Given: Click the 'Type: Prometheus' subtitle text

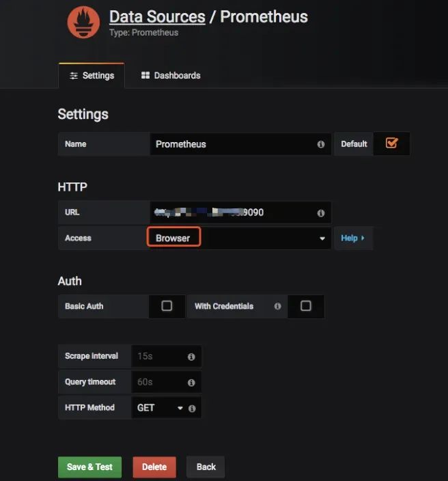Looking at the screenshot, I should 144,33.
